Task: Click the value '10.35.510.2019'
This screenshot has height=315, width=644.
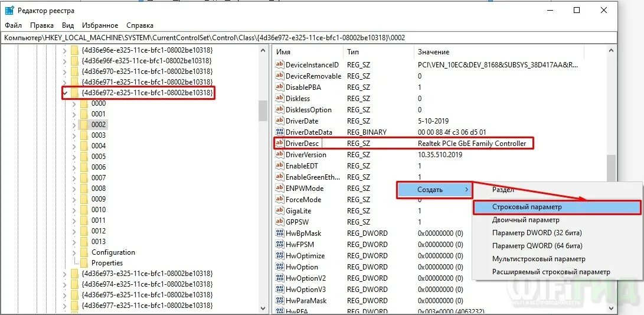Action: point(440,155)
